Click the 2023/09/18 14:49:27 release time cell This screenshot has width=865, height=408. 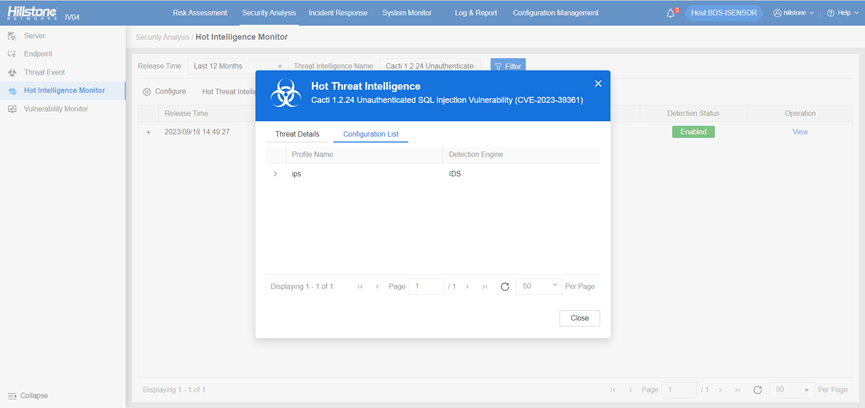coord(197,132)
